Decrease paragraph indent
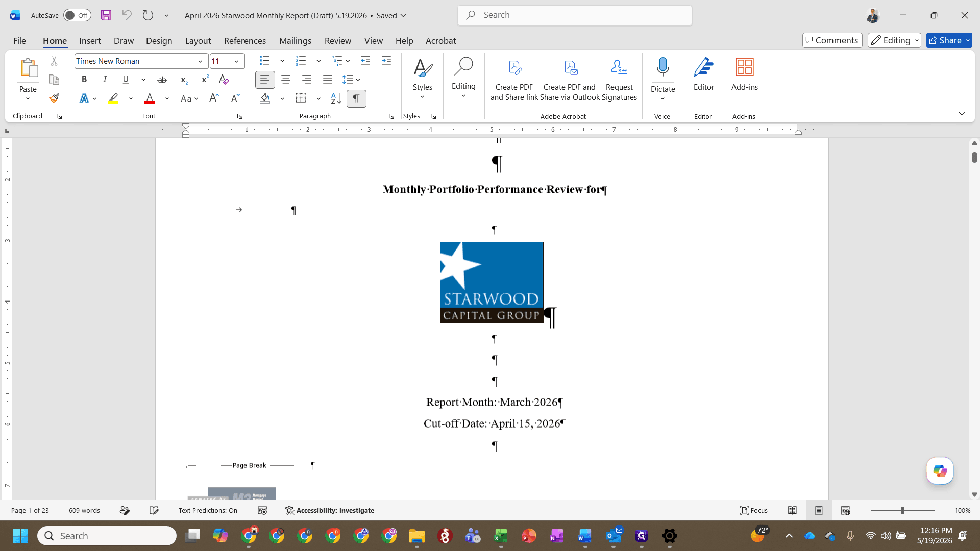Image resolution: width=980 pixels, height=551 pixels. tap(365, 61)
